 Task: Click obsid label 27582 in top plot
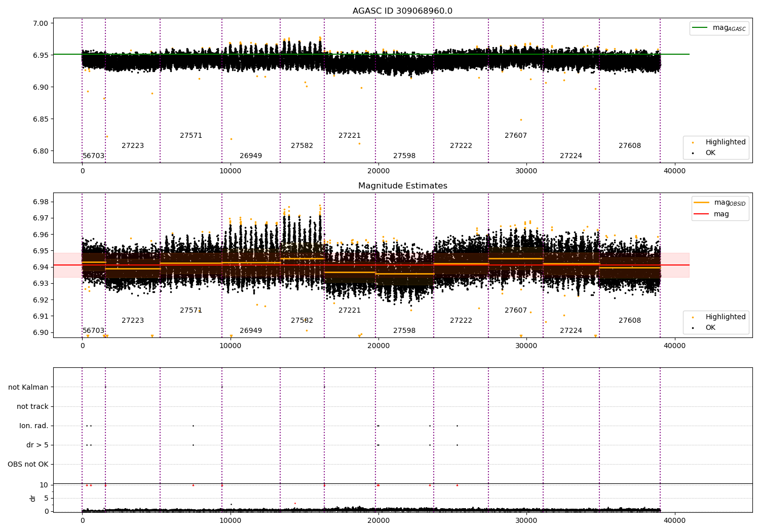pyautogui.click(x=302, y=146)
